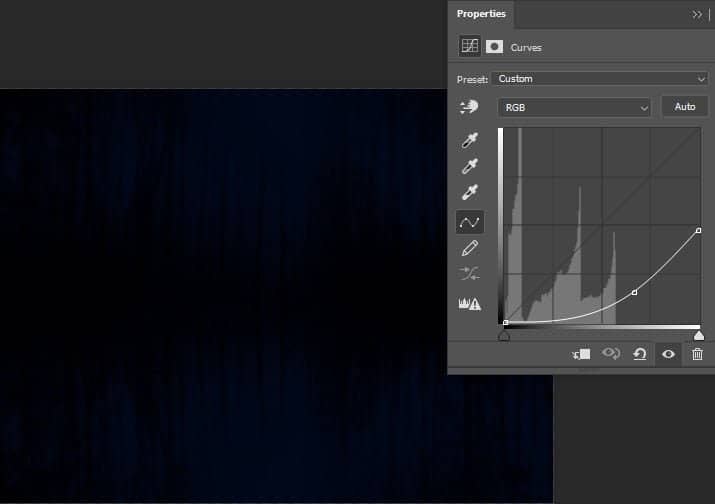
Task: Click the histogram clipping warning icon
Action: [469, 304]
